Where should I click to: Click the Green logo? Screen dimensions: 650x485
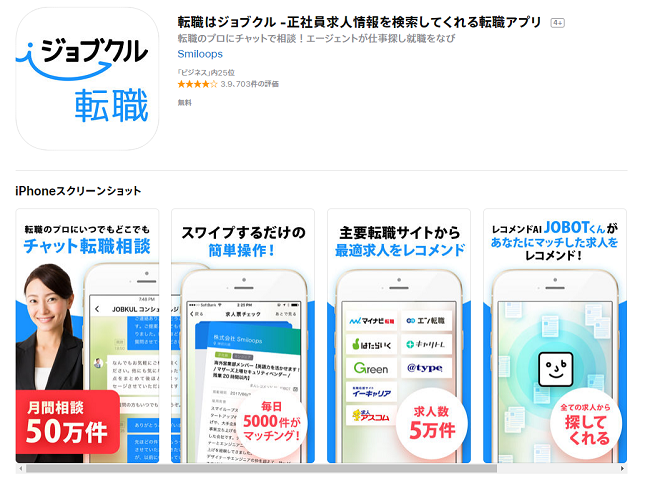pos(371,368)
